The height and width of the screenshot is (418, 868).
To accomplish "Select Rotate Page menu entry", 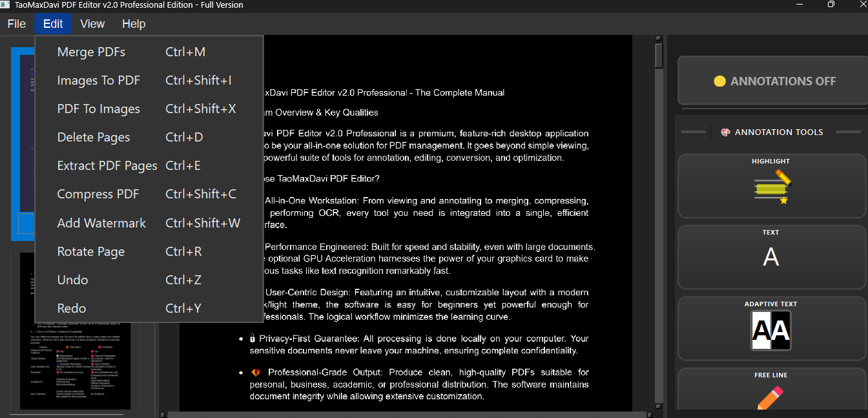I will [91, 252].
